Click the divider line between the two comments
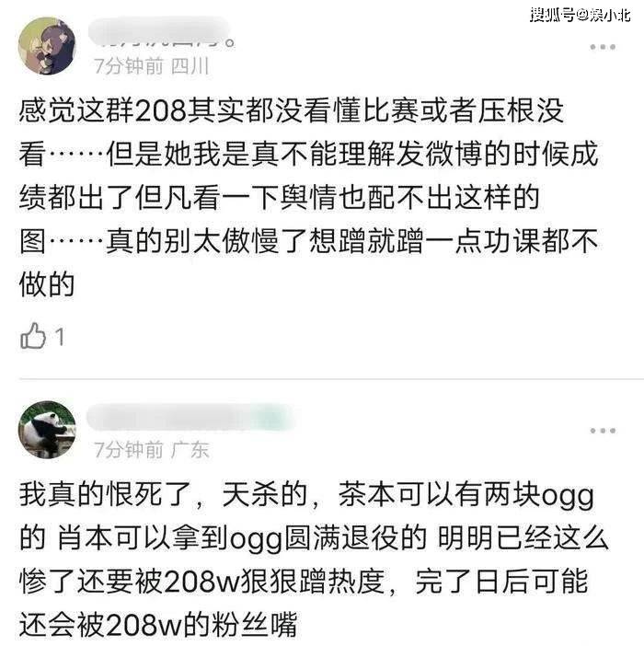 pyautogui.click(x=331, y=378)
